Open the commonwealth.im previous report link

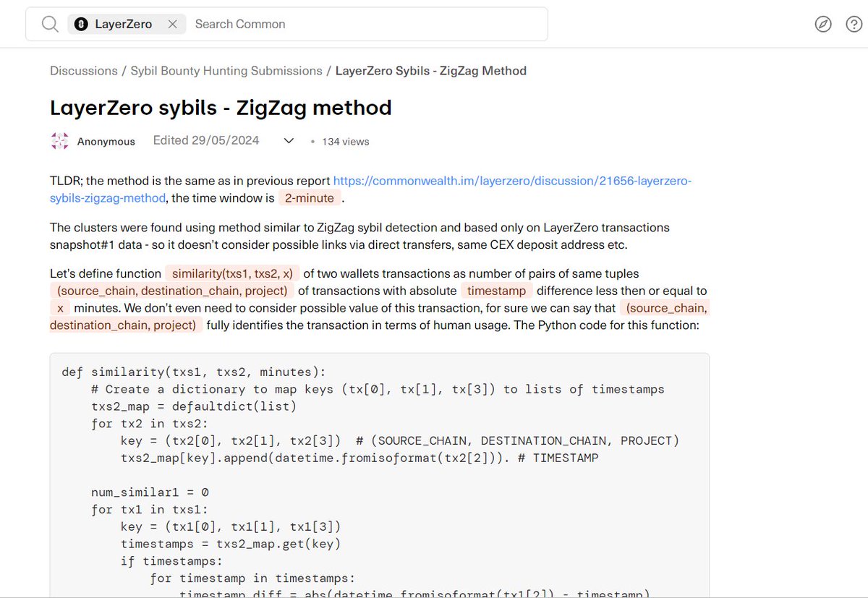pyautogui.click(x=370, y=189)
